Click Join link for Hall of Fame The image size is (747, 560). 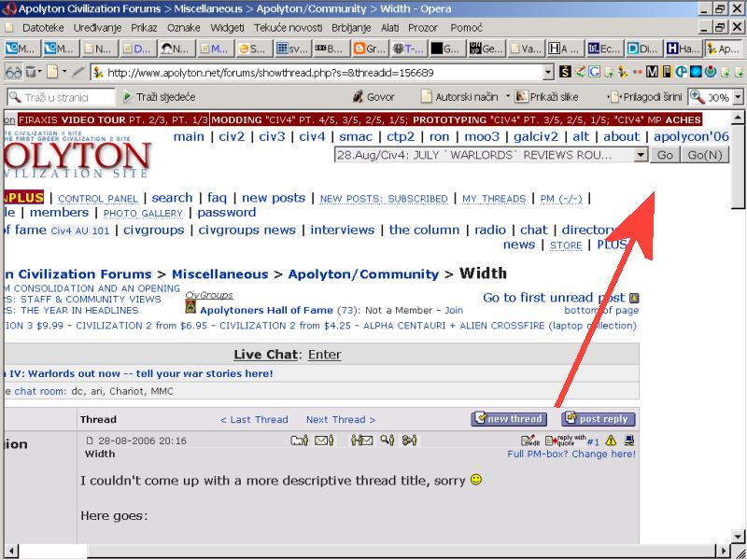click(x=454, y=310)
